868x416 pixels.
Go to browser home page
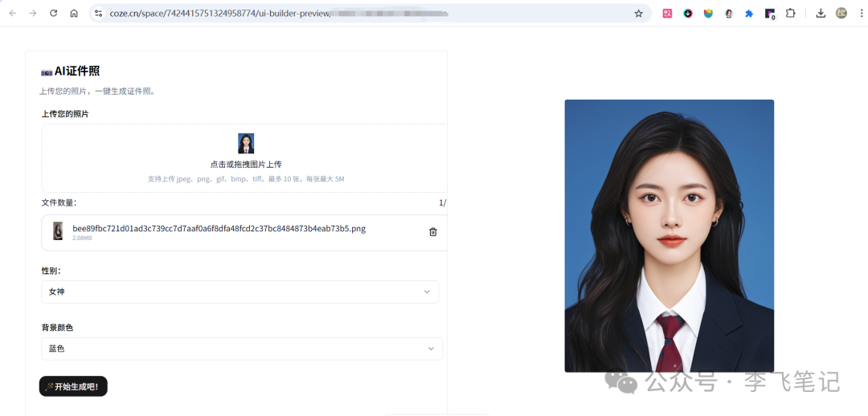[x=74, y=13]
